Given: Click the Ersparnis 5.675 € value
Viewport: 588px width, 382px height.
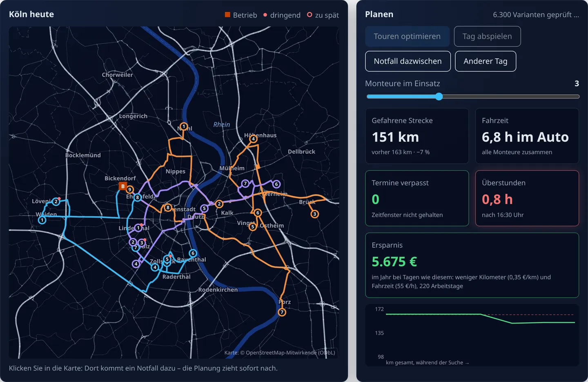Looking at the screenshot, I should click(x=394, y=262).
